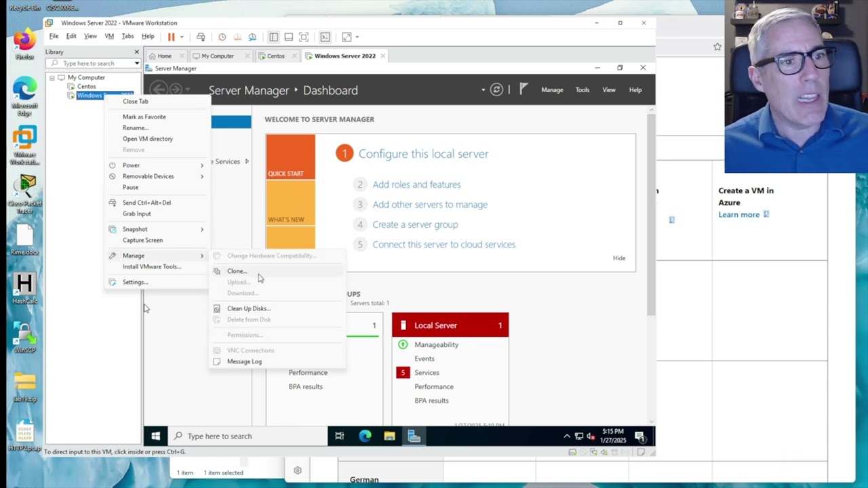Viewport: 868px width, 488px height.
Task: Open the Snapshot Manager toolbar icon
Action: point(252,37)
